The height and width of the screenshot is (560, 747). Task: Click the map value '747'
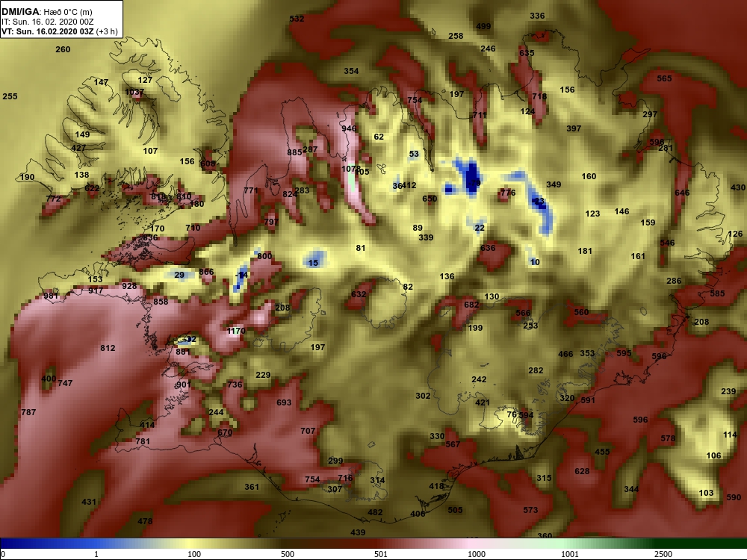[65, 383]
